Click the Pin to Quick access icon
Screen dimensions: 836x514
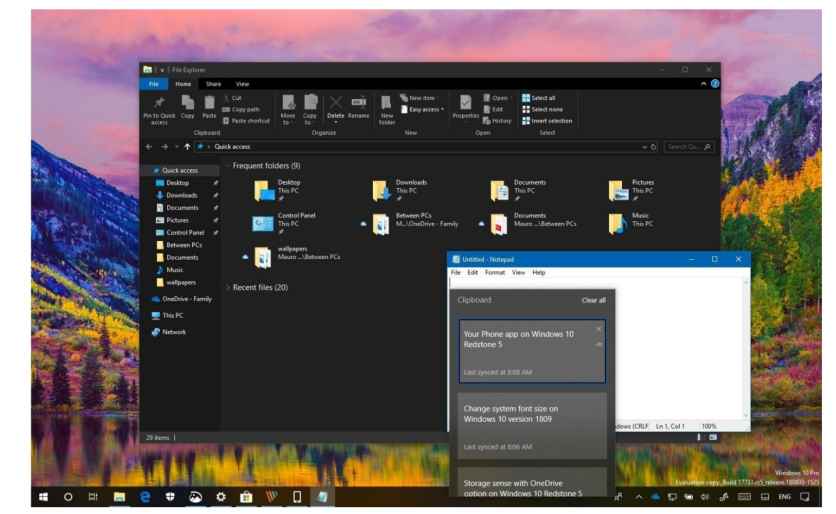pos(160,105)
